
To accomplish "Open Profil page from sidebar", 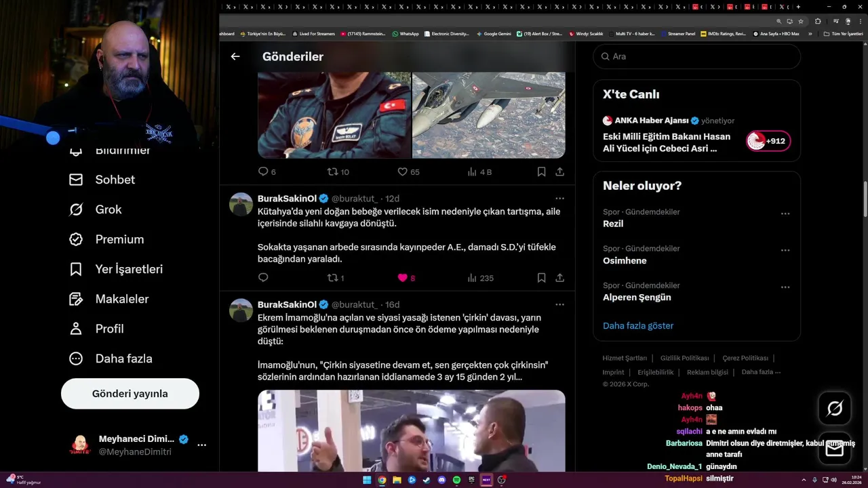I will coord(96,329).
